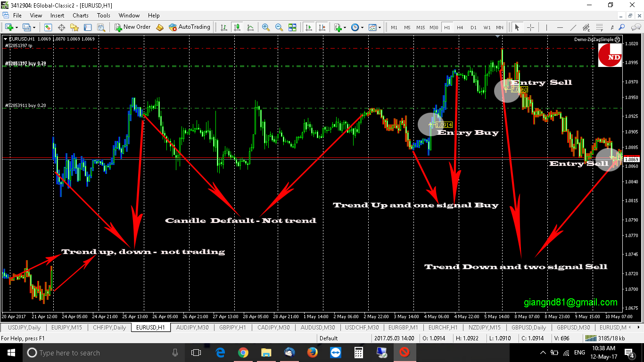Switch chart to bar chart icon
The image size is (644, 362).
click(x=223, y=27)
